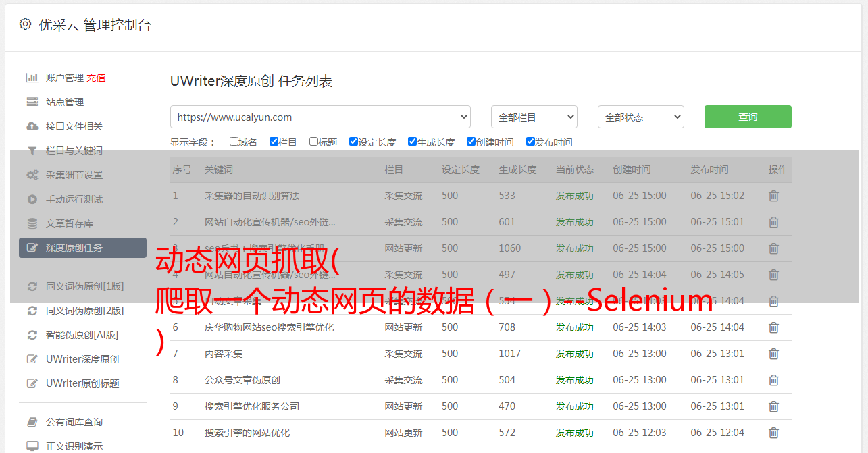Delete the 采集器的自动识别算法 task via trash icon
The width and height of the screenshot is (868, 453).
[x=773, y=196]
